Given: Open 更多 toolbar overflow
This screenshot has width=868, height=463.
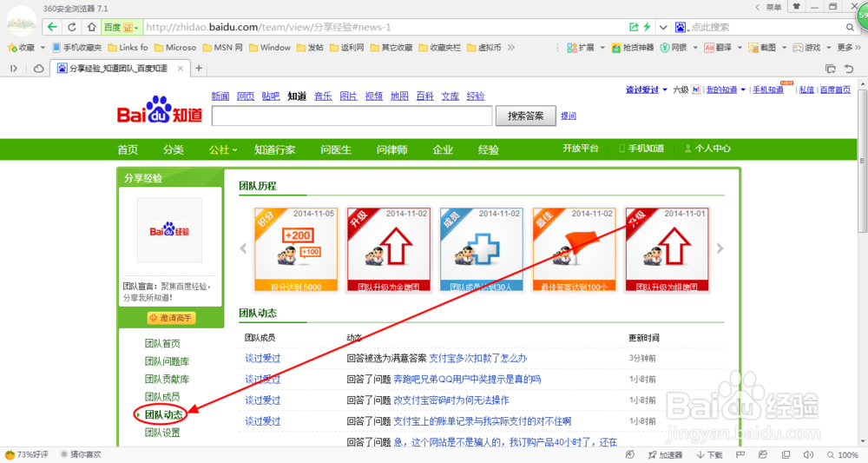Looking at the screenshot, I should click(x=849, y=48).
